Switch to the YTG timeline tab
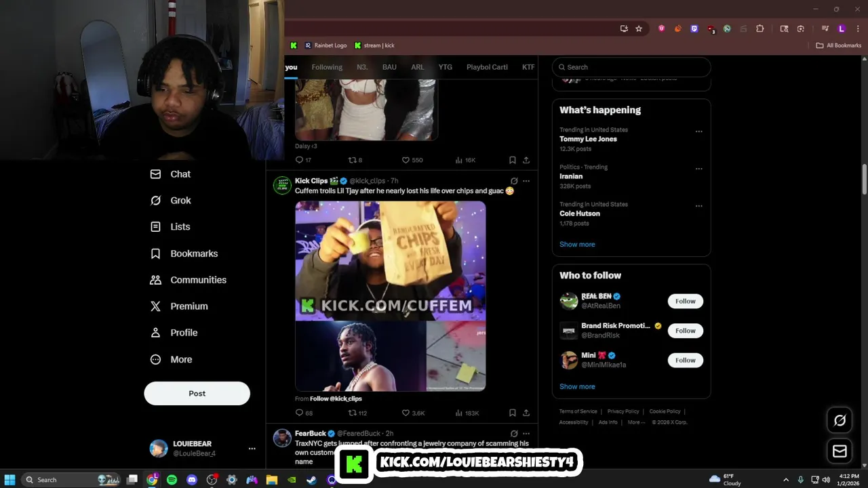This screenshot has height=488, width=868. [445, 67]
